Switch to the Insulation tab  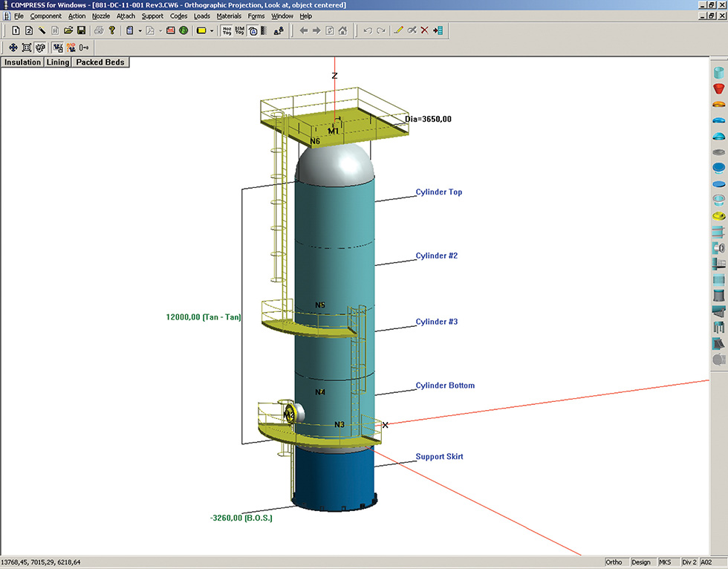coord(22,62)
